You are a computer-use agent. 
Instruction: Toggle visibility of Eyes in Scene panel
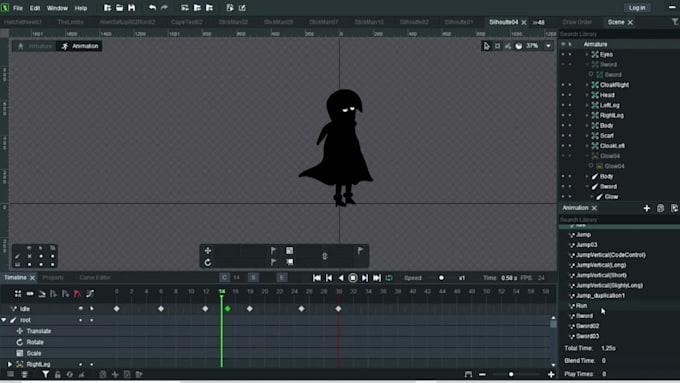point(563,54)
